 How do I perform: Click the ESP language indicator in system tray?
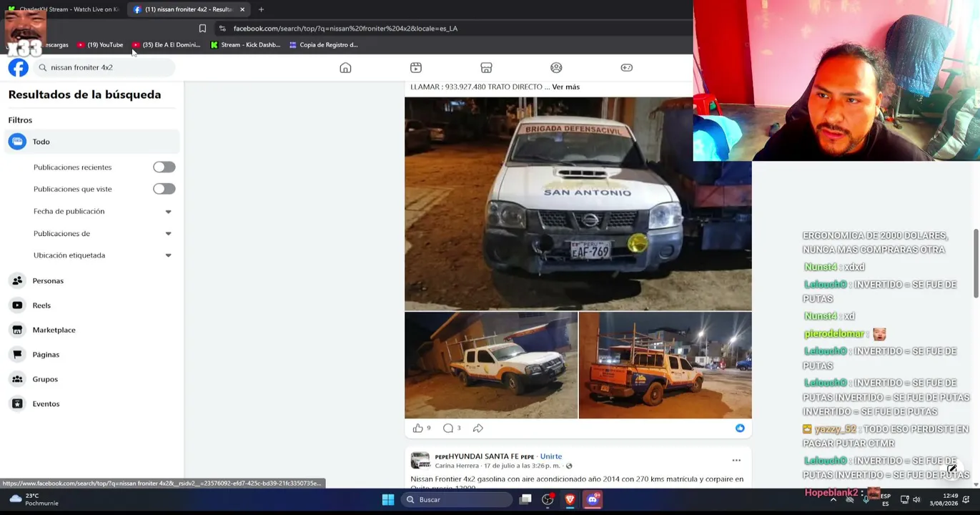tap(886, 499)
